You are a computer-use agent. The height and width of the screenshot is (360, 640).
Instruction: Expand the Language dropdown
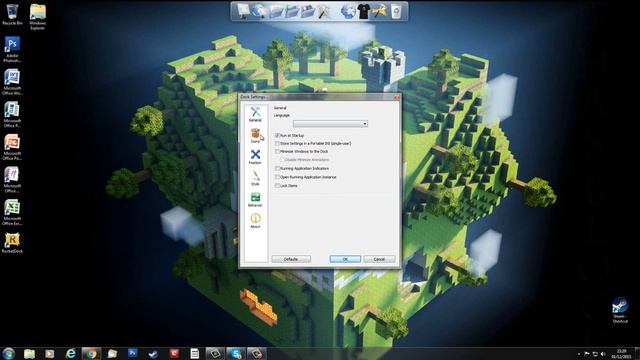click(330, 124)
